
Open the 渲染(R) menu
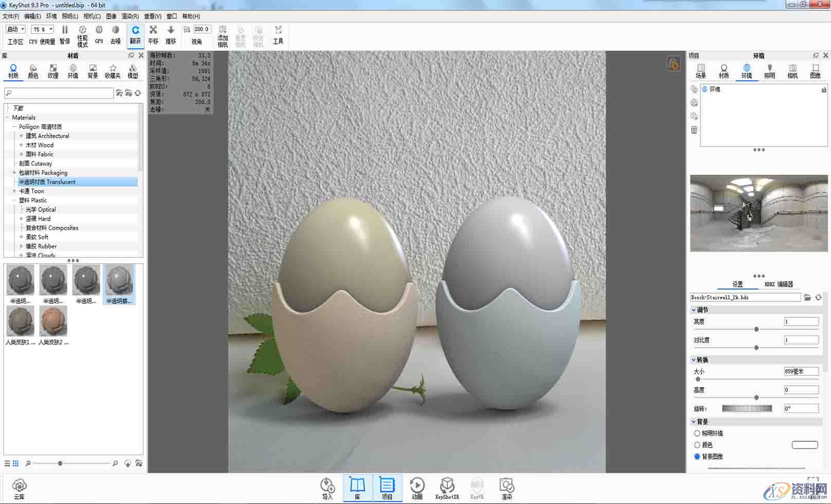[x=130, y=16]
